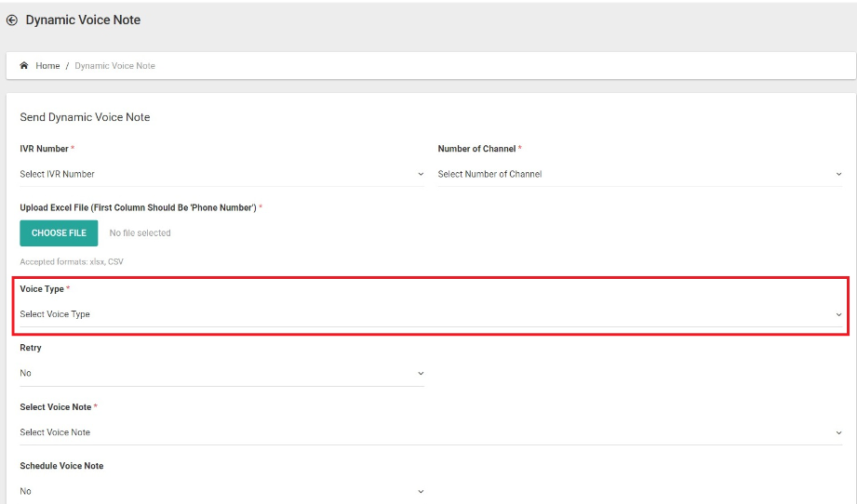This screenshot has height=504, width=857.
Task: Click the Voice Type dropdown chevron
Action: pos(838,314)
